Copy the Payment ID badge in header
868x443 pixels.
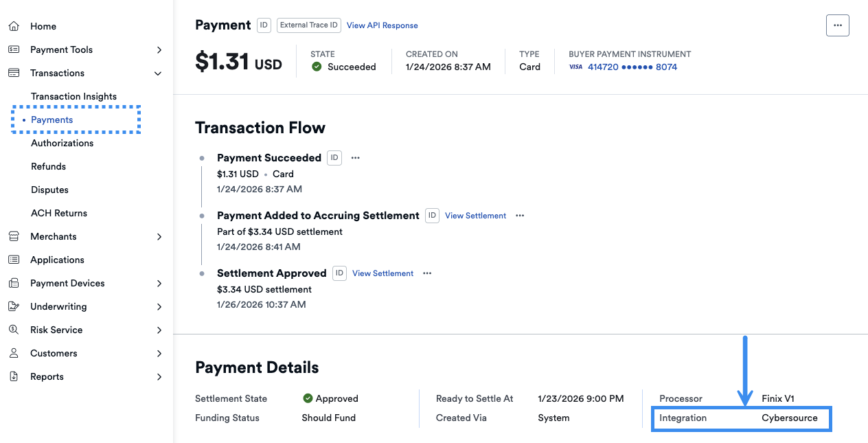pyautogui.click(x=264, y=25)
